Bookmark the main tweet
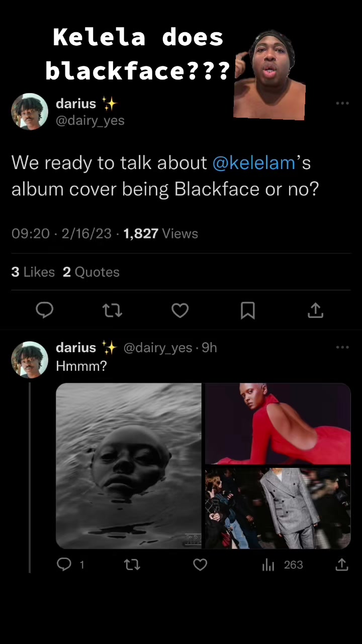This screenshot has height=644, width=362. pyautogui.click(x=248, y=310)
